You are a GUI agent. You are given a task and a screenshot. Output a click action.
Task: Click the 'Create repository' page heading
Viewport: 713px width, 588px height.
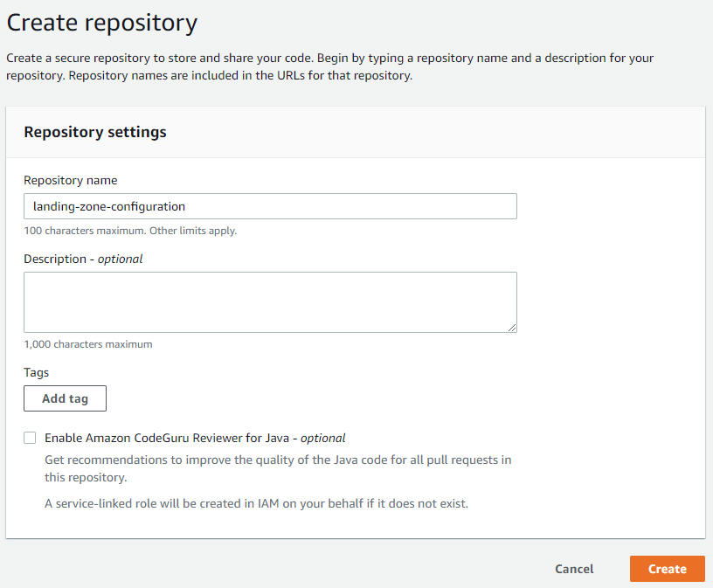click(102, 22)
